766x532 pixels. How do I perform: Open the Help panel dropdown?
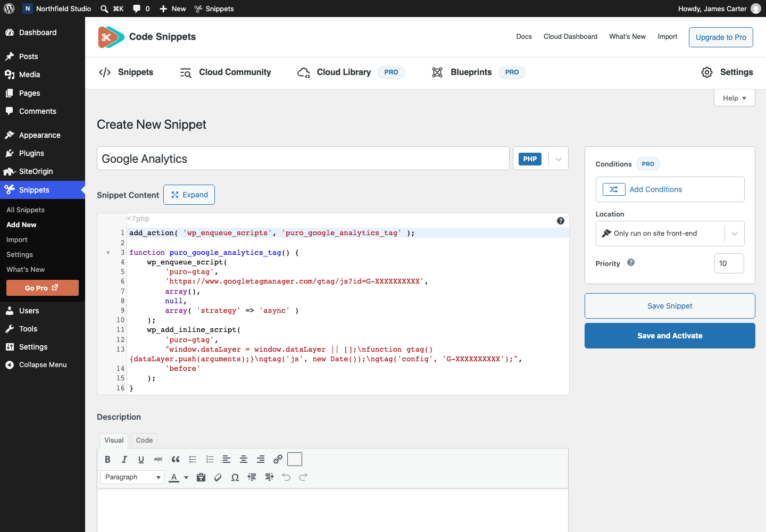coord(735,98)
